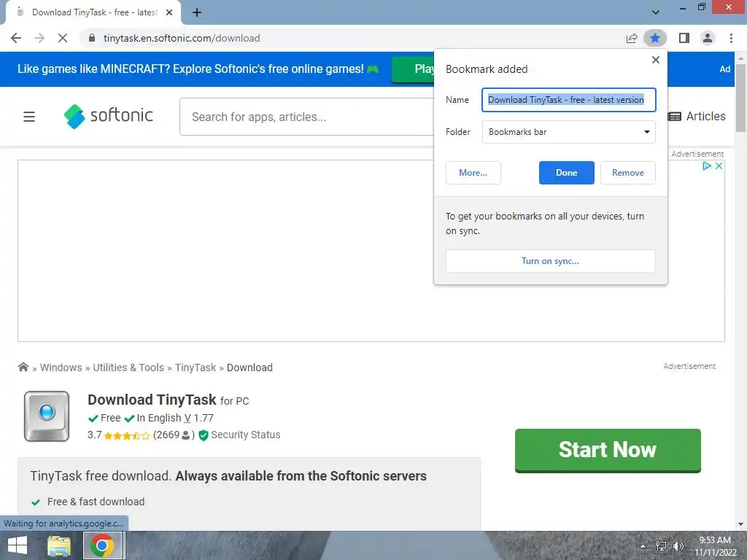Click the 'Free & fast download' text
Screen dimensions: 747x560
96,502
